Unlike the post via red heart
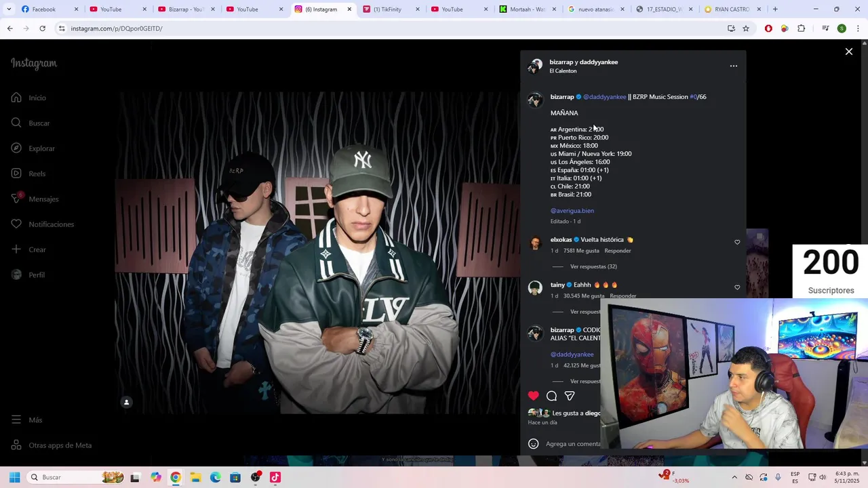 [x=534, y=396]
